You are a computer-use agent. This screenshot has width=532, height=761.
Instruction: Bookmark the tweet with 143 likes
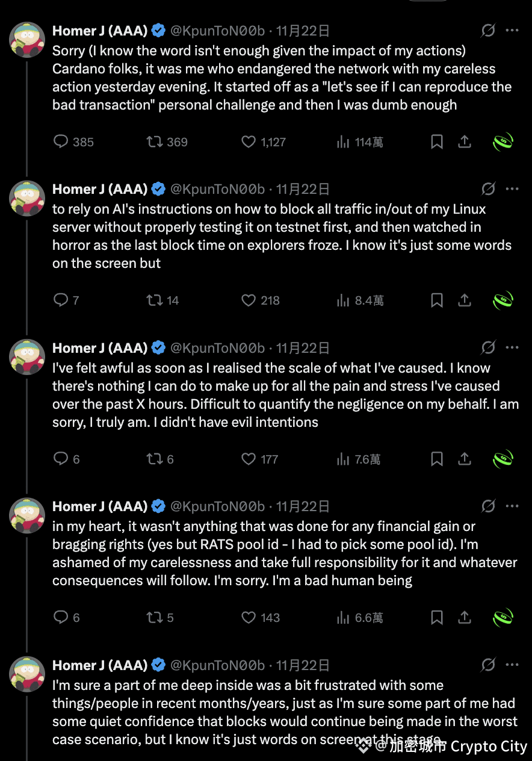(437, 617)
